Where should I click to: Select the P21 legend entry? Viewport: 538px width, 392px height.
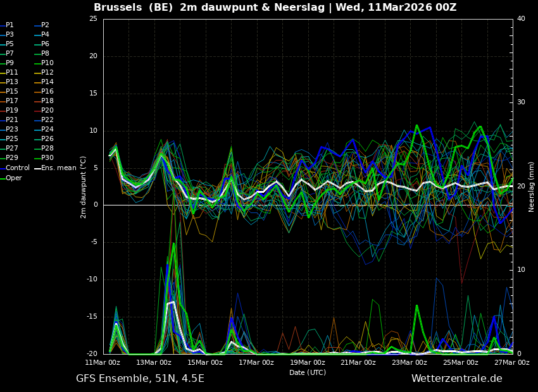tap(9, 120)
